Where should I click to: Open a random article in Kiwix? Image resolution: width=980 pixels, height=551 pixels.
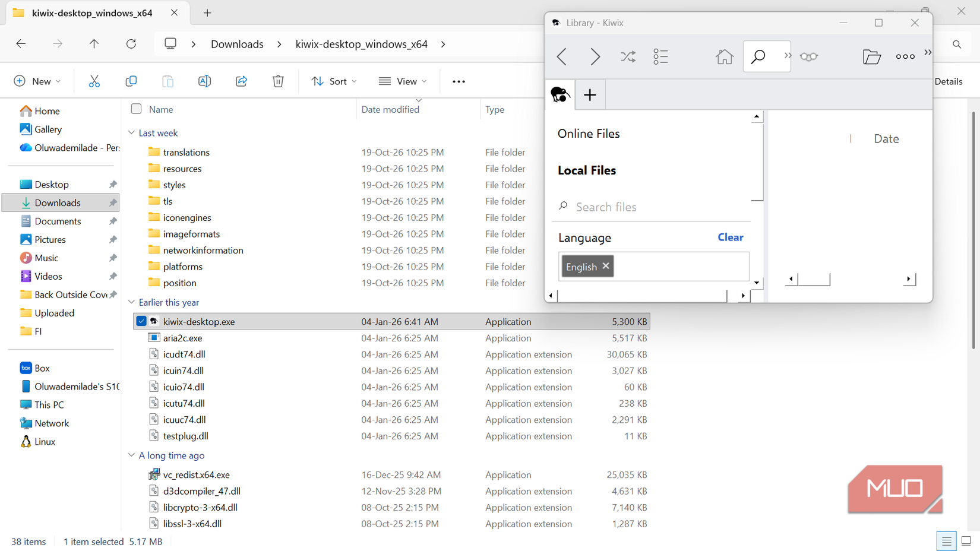[628, 56]
